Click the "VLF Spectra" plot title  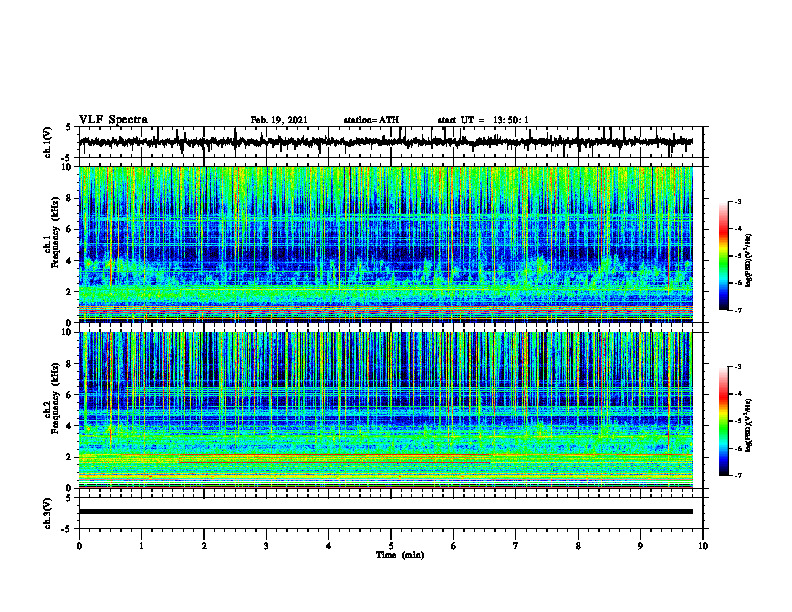tap(113, 120)
